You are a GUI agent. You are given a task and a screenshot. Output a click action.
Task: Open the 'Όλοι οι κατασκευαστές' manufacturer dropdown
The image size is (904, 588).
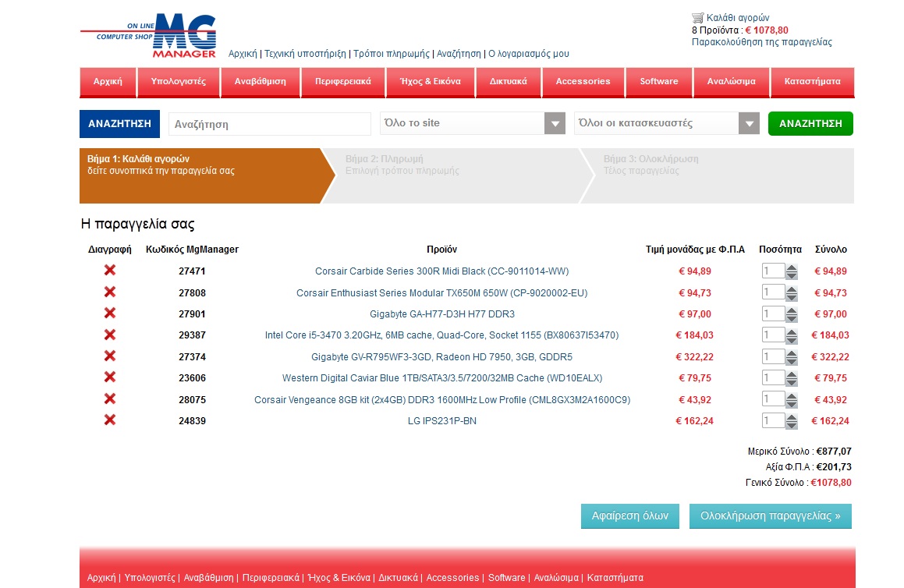666,123
